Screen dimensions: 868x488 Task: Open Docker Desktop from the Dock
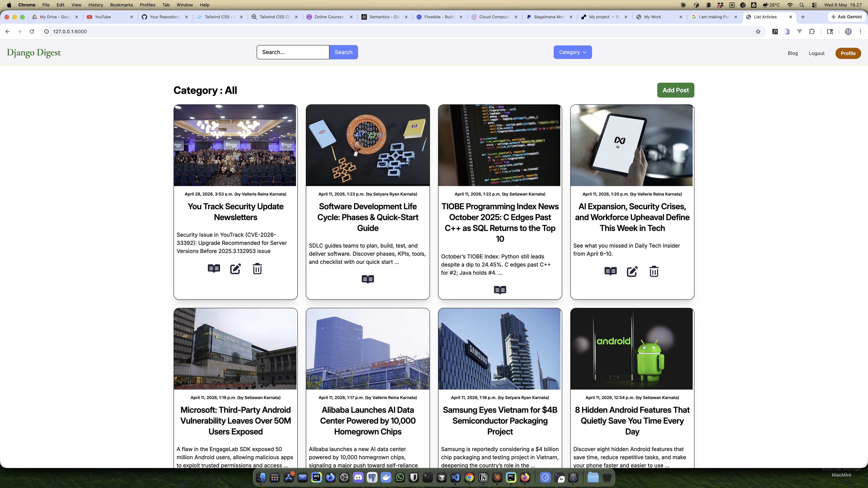click(x=386, y=477)
